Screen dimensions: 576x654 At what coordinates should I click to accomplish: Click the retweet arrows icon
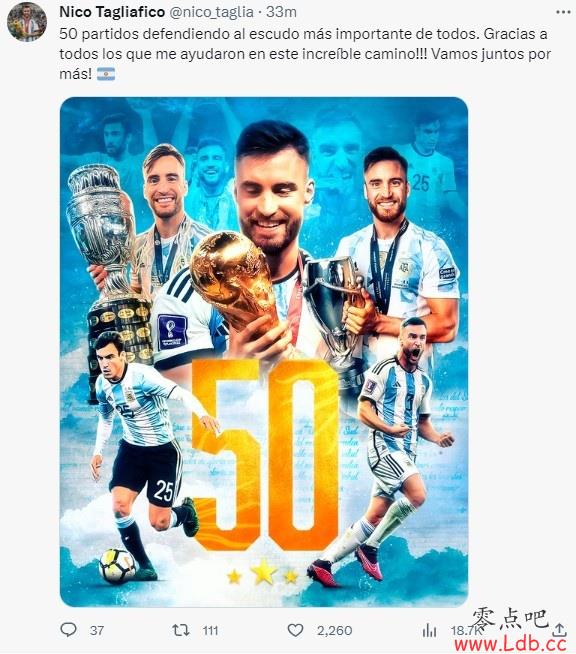click(x=181, y=630)
